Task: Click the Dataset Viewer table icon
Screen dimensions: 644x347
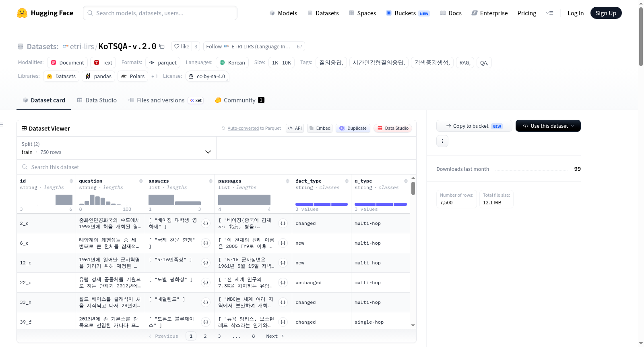Action: coord(24,128)
